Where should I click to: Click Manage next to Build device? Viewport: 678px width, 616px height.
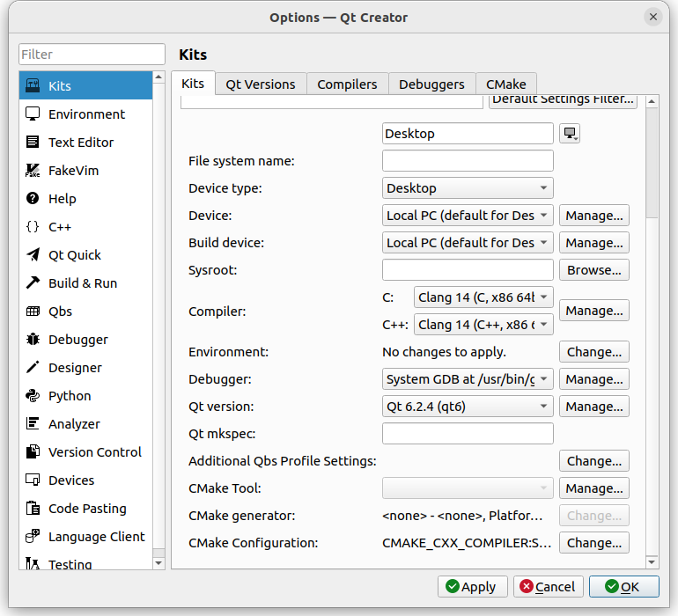tap(594, 243)
